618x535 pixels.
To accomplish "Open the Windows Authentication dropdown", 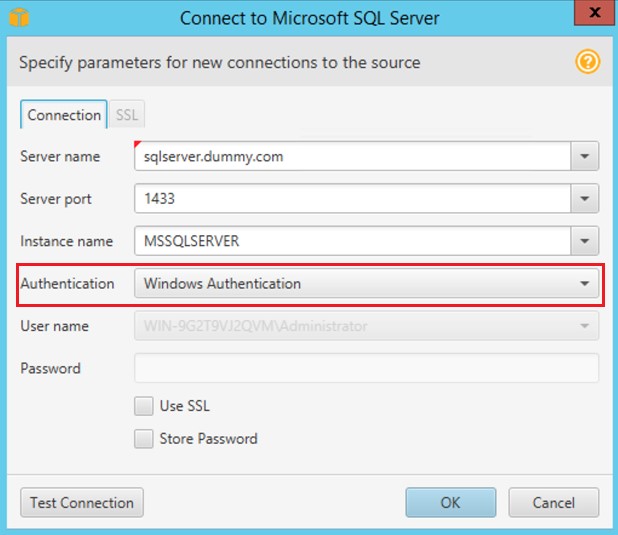I will pos(367,283).
